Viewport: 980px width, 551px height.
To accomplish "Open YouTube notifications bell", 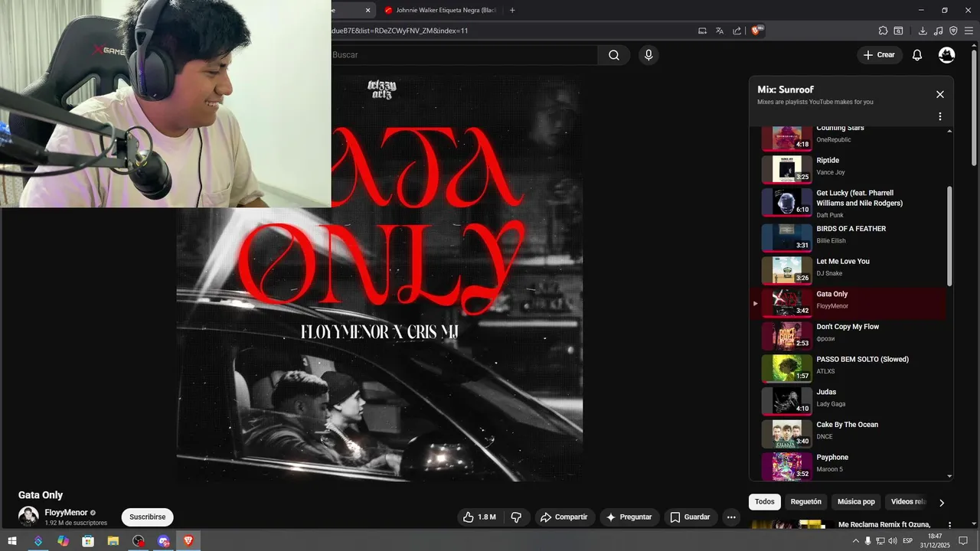I will pyautogui.click(x=917, y=55).
